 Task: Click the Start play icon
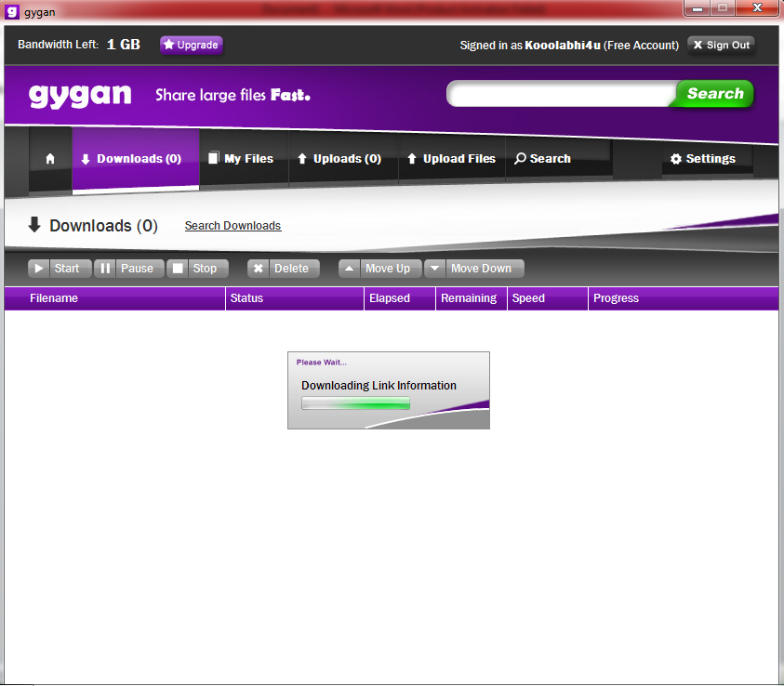(x=38, y=269)
